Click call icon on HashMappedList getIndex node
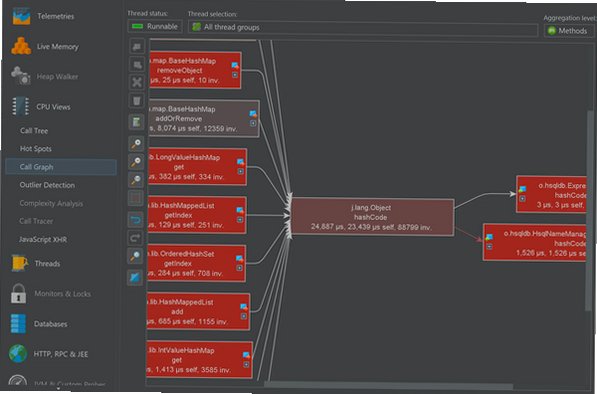 click(240, 211)
